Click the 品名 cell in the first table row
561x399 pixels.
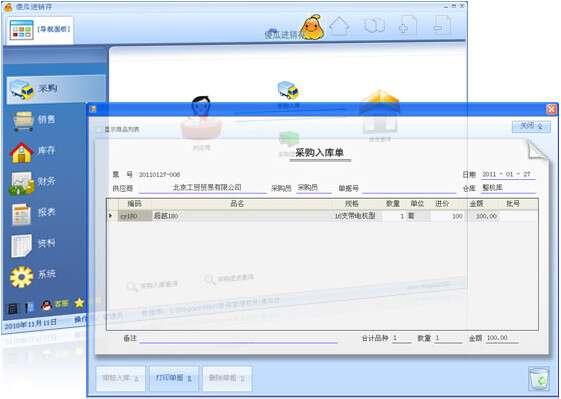[x=242, y=216]
